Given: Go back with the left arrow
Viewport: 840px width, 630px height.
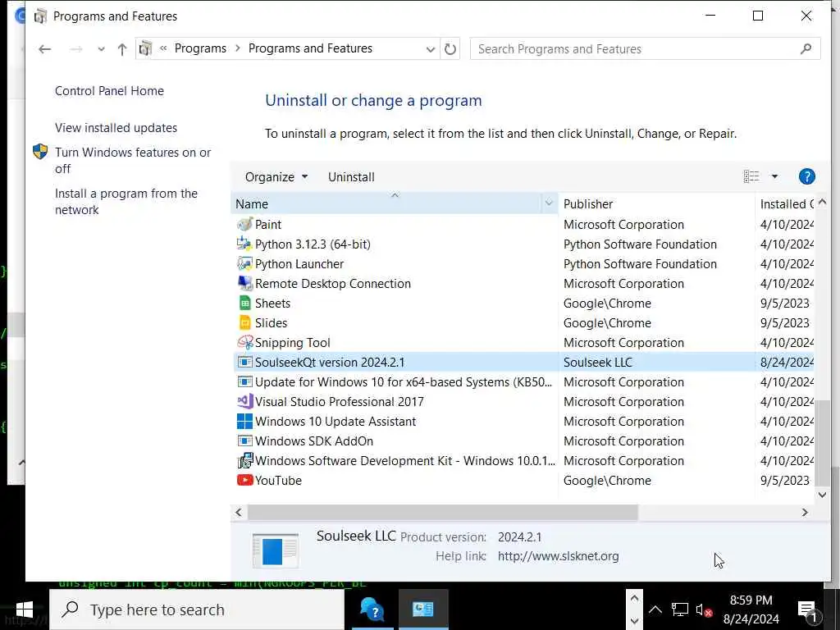Looking at the screenshot, I should click(44, 49).
